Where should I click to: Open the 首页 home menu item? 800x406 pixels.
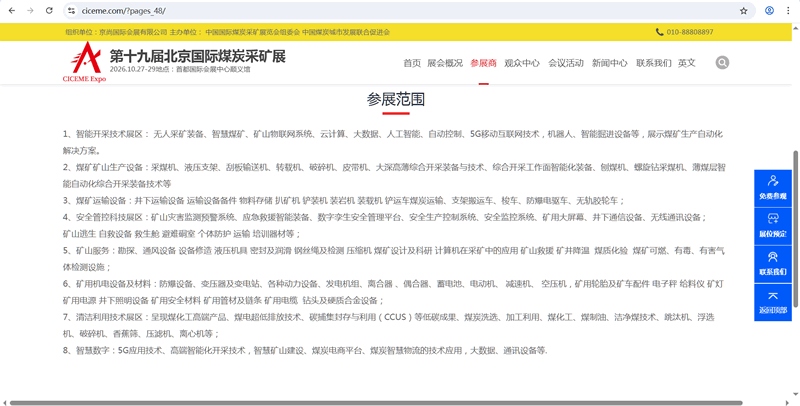click(412, 63)
